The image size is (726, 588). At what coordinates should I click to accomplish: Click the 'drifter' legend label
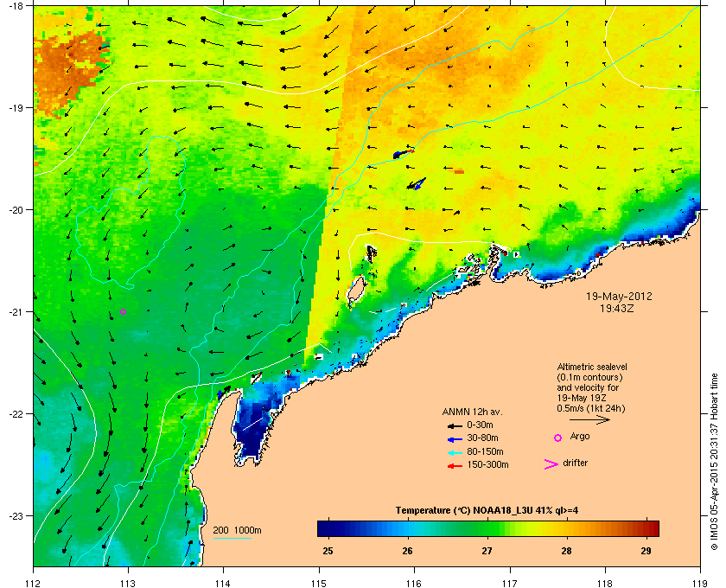575,463
